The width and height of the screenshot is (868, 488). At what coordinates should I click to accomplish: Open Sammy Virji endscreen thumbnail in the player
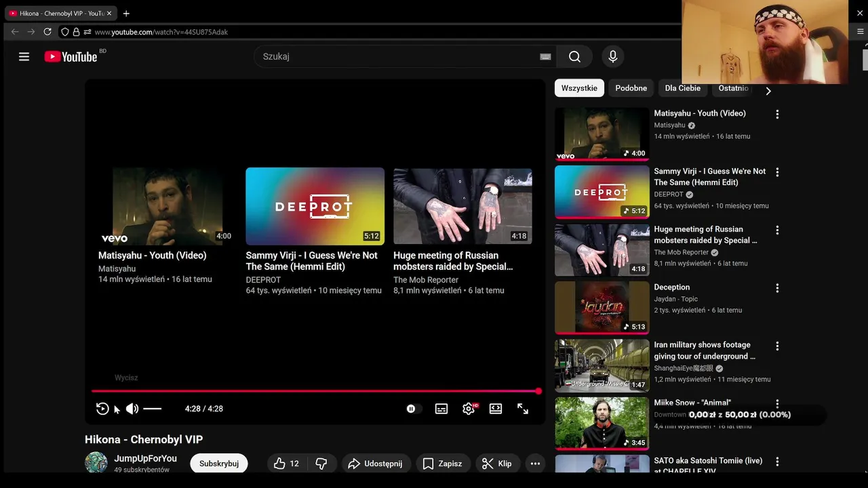tap(315, 206)
